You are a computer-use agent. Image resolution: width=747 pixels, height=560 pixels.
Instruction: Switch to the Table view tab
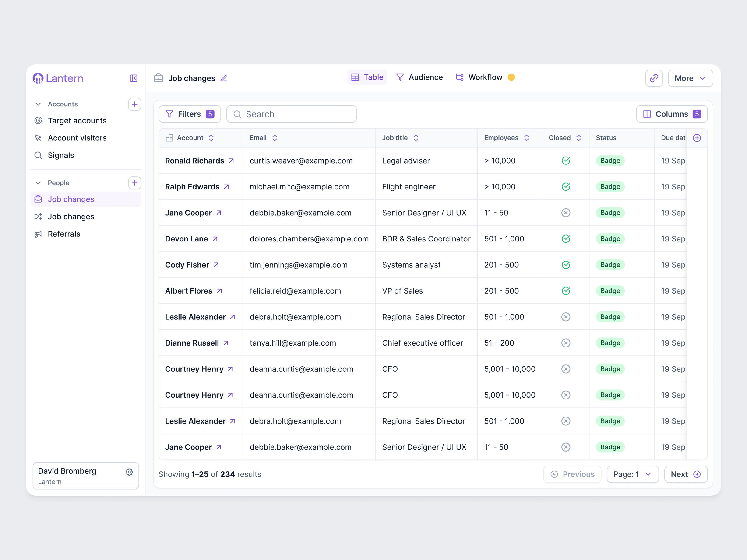(367, 77)
